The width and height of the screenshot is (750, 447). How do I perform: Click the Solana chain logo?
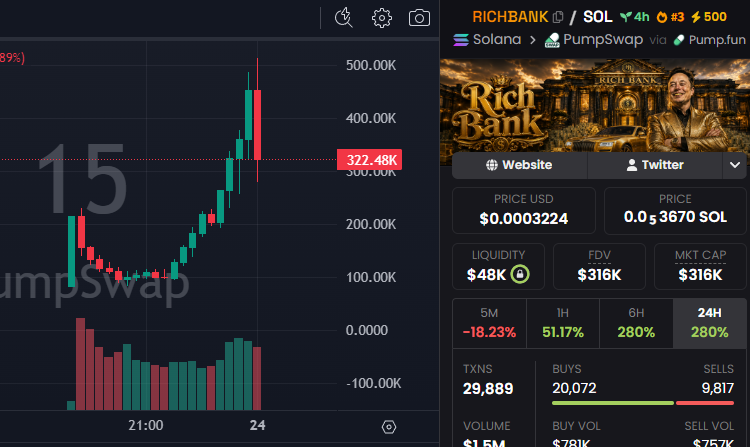461,40
